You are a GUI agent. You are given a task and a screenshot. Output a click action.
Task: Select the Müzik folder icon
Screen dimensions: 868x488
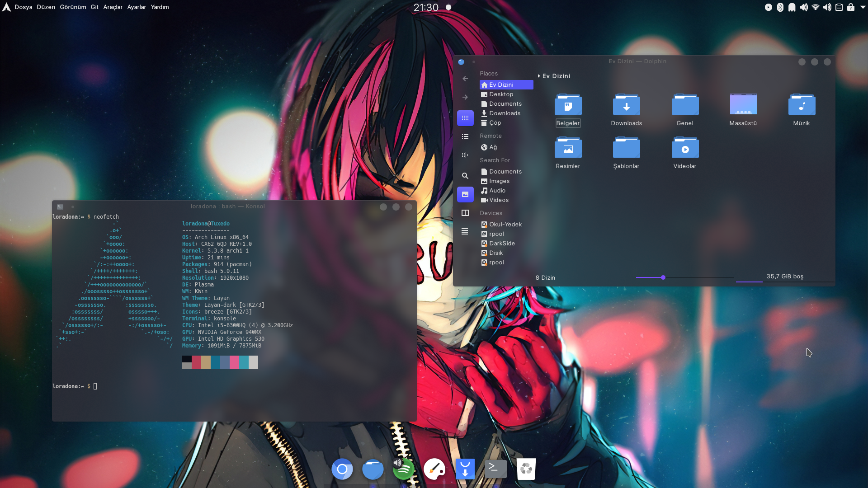(802, 105)
